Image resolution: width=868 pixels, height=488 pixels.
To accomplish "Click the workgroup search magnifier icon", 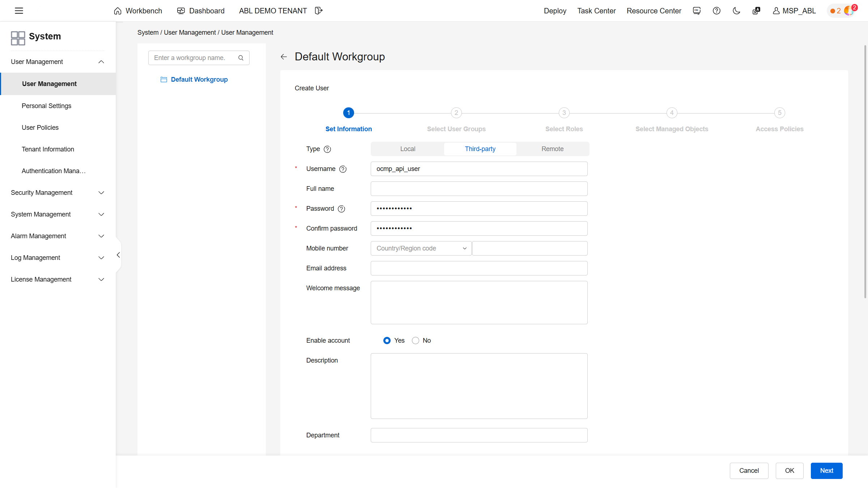I will coord(241,58).
